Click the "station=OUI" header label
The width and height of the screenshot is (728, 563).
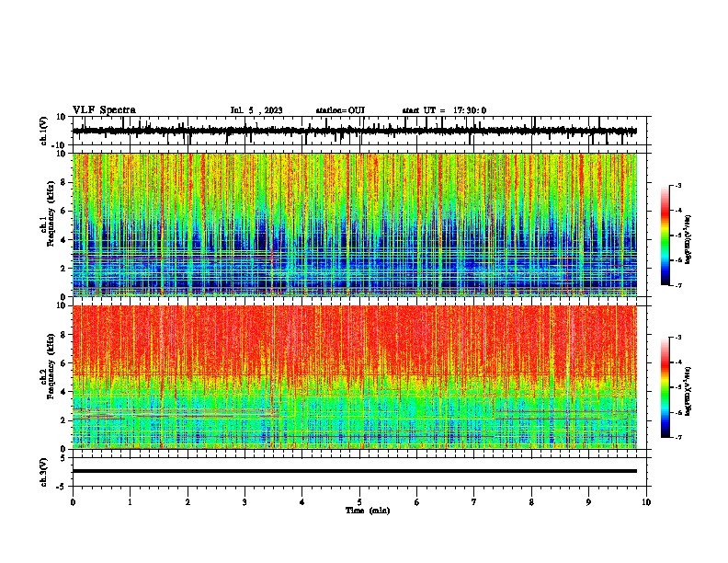[340, 110]
